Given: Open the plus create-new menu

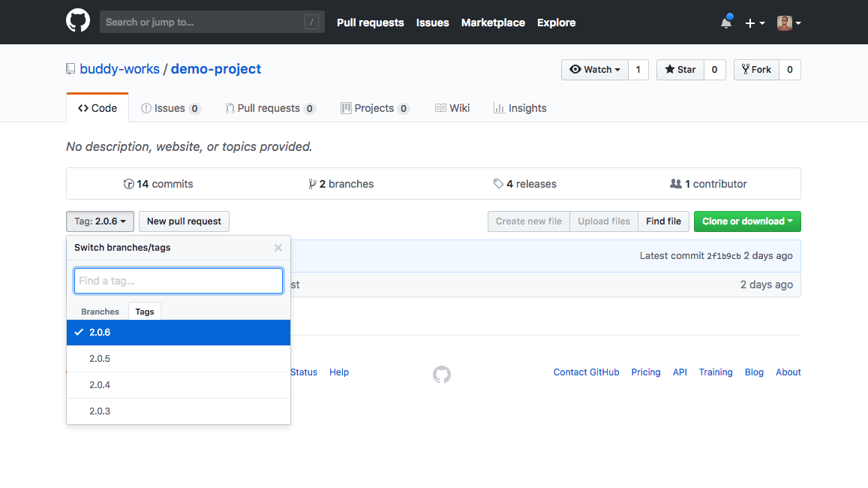Looking at the screenshot, I should 755,23.
